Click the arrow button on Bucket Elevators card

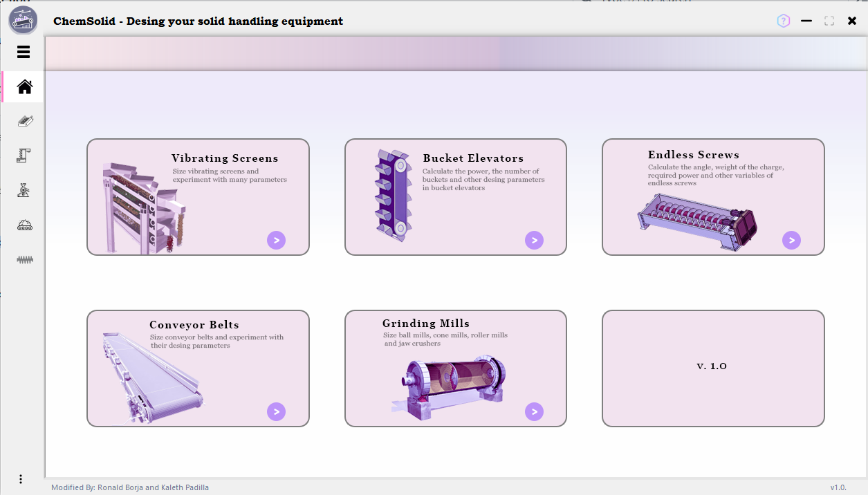tap(534, 240)
